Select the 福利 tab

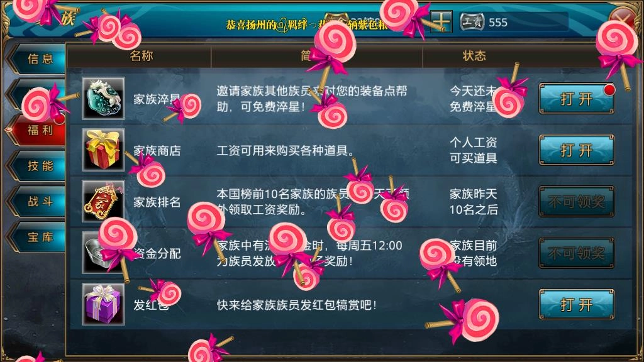[40, 130]
